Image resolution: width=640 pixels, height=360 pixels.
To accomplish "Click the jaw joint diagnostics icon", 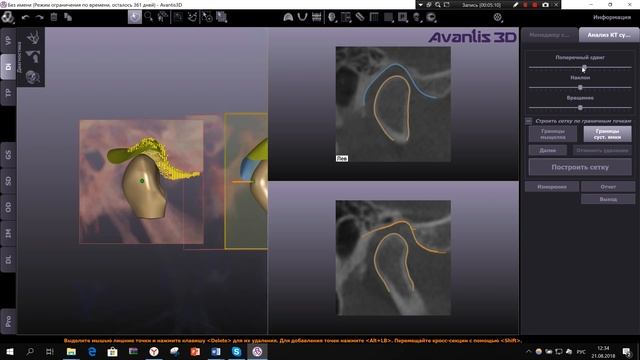I will point(33,57).
